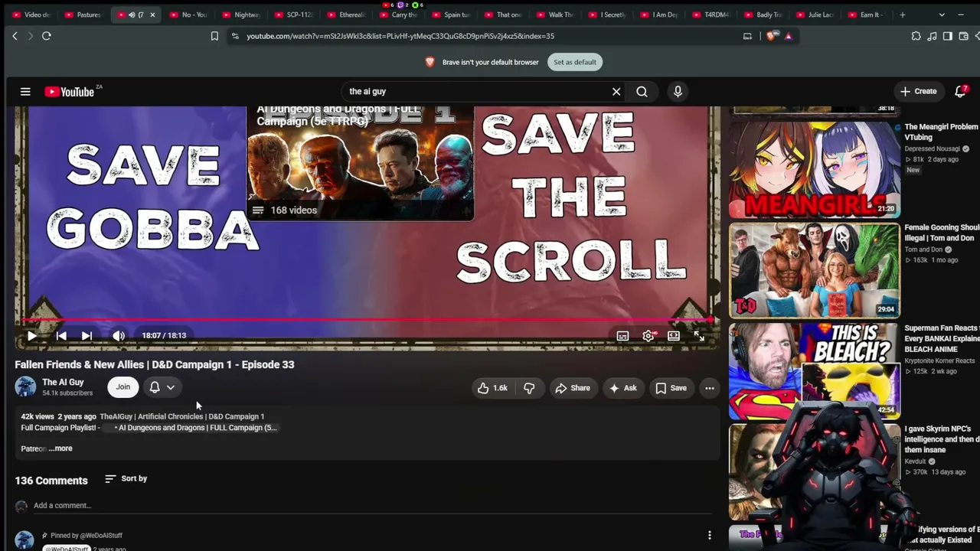Expand the subscription notification bell dropdown
Screen dimensions: 980x551
click(162, 387)
